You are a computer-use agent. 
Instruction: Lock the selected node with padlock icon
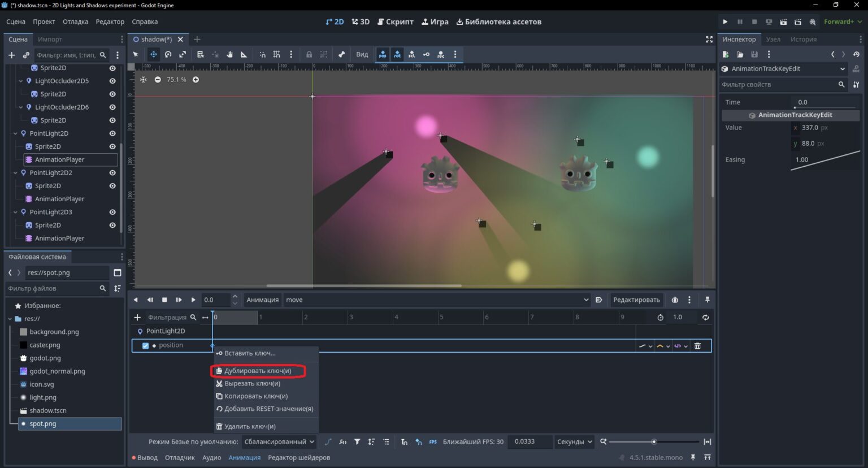point(309,54)
